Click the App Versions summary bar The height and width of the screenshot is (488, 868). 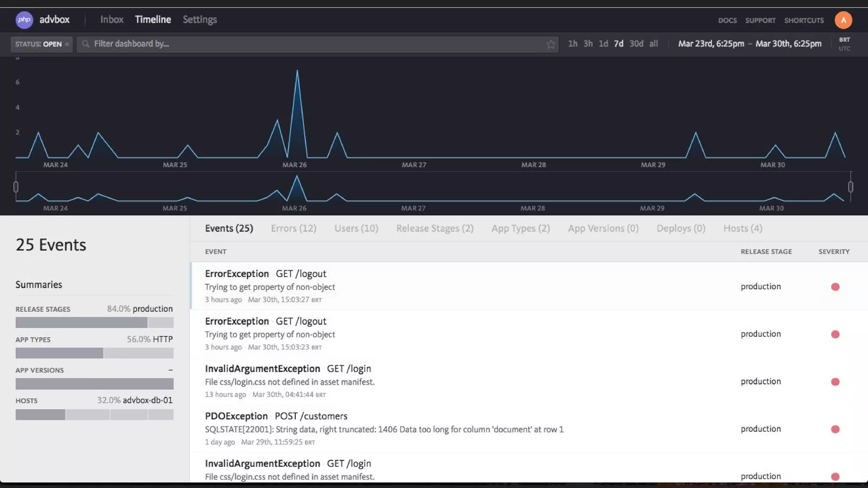point(95,384)
